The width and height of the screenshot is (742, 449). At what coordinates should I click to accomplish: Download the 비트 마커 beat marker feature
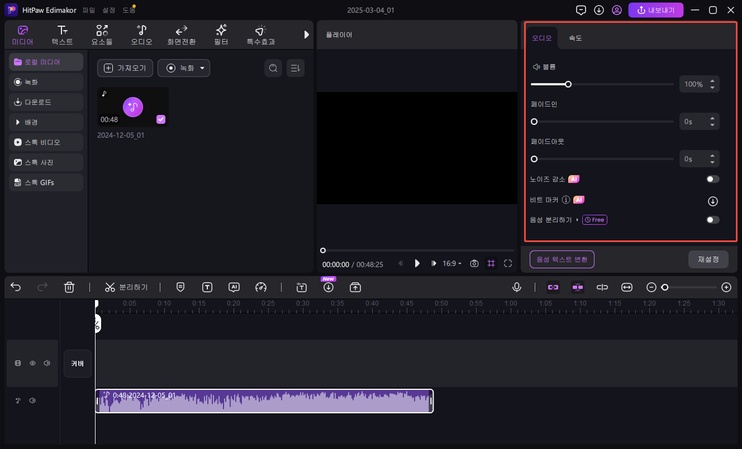pos(712,200)
